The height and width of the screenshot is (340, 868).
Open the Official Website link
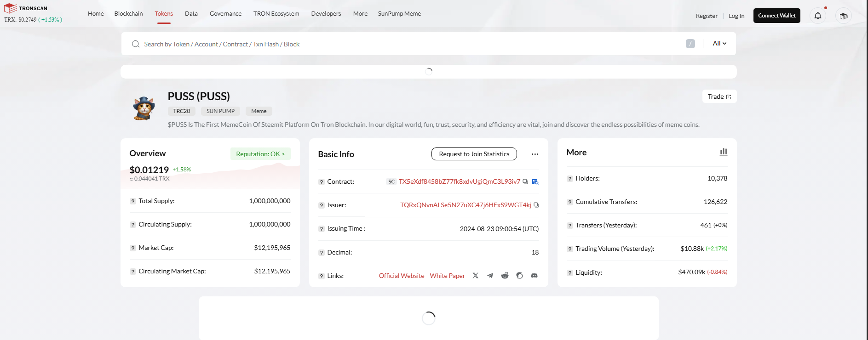(402, 276)
